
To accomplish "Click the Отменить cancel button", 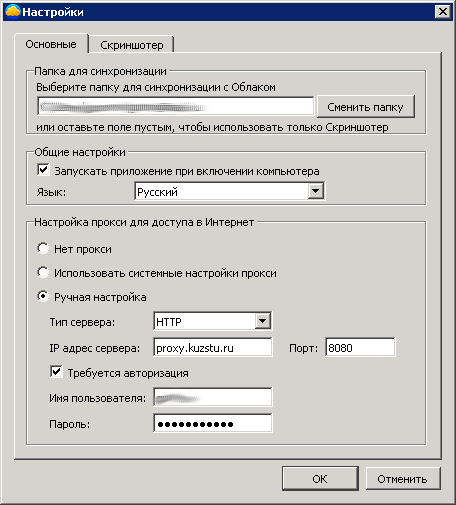I will 403,479.
